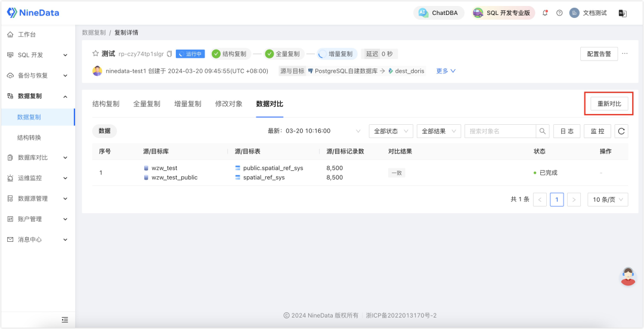Click the spatial_ref_sys target table
The width and height of the screenshot is (644, 329).
pyautogui.click(x=264, y=178)
